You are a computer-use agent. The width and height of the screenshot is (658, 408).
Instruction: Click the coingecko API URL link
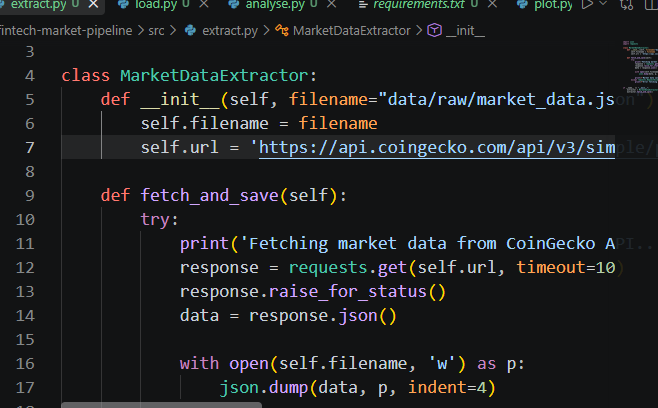[x=437, y=148]
